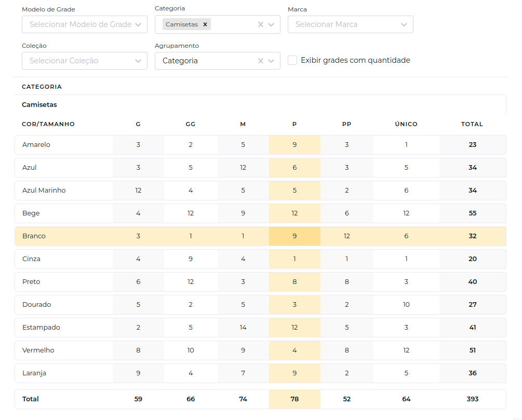Clear all selections in Categoria field
522x420 pixels.
[261, 24]
